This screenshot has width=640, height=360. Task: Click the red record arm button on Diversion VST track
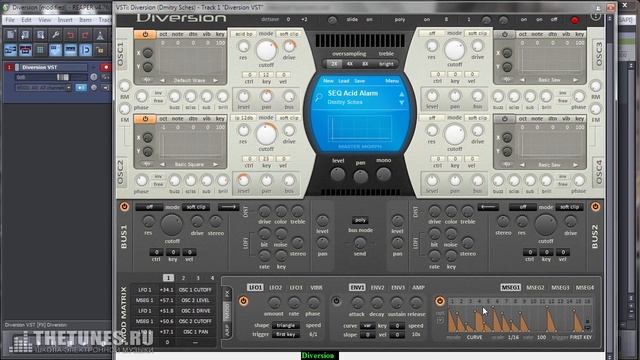coord(106,67)
